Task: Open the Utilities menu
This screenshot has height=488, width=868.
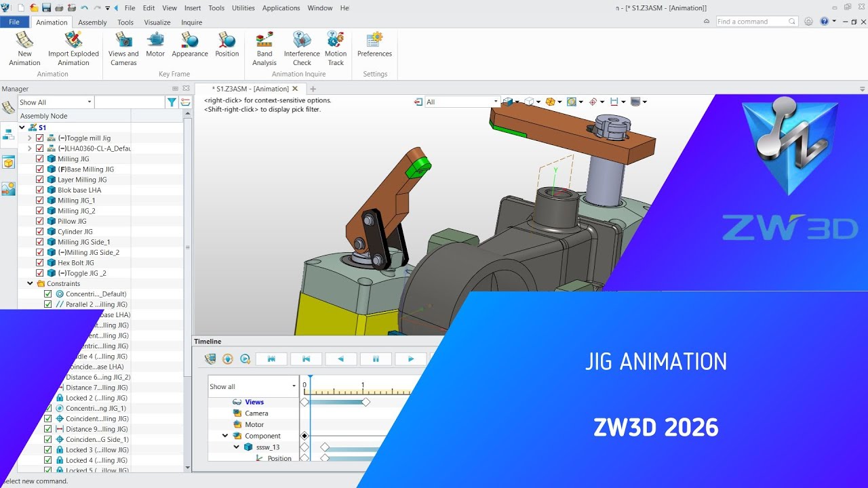Action: (x=243, y=8)
